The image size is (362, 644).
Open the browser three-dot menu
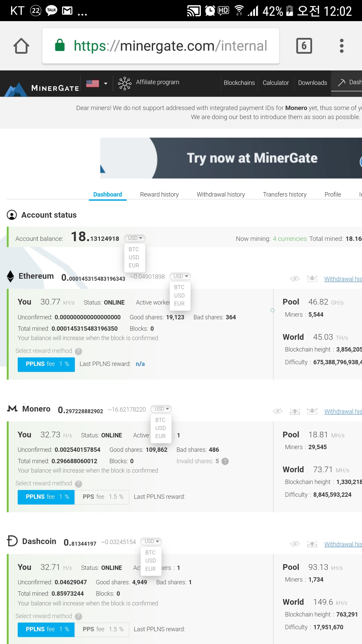(342, 46)
